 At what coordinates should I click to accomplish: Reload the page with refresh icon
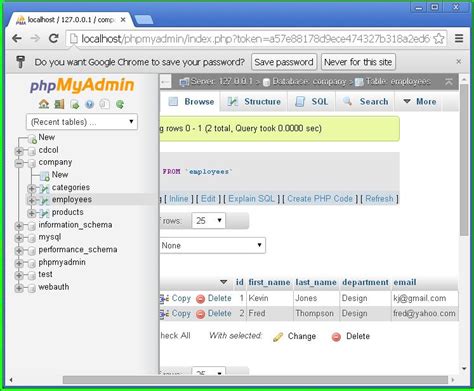(53, 39)
